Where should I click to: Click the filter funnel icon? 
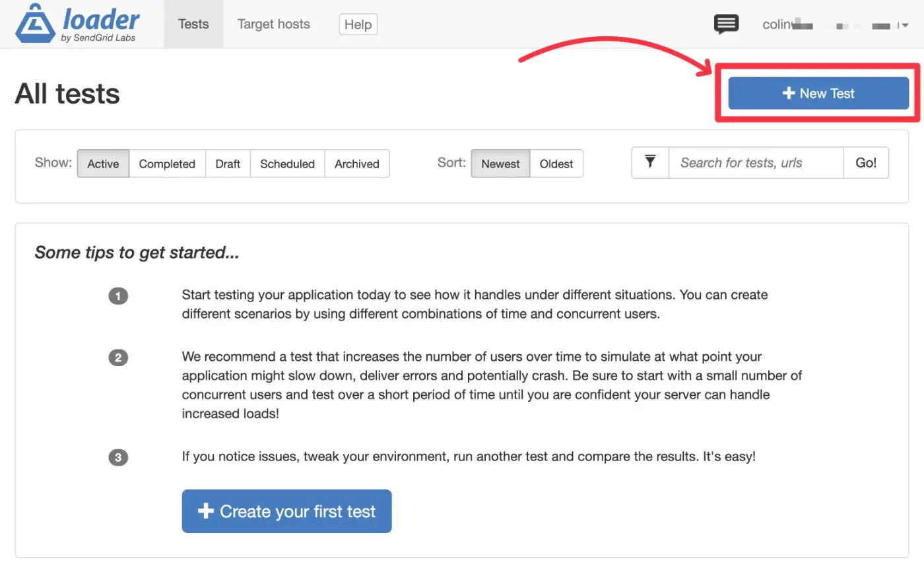(650, 162)
